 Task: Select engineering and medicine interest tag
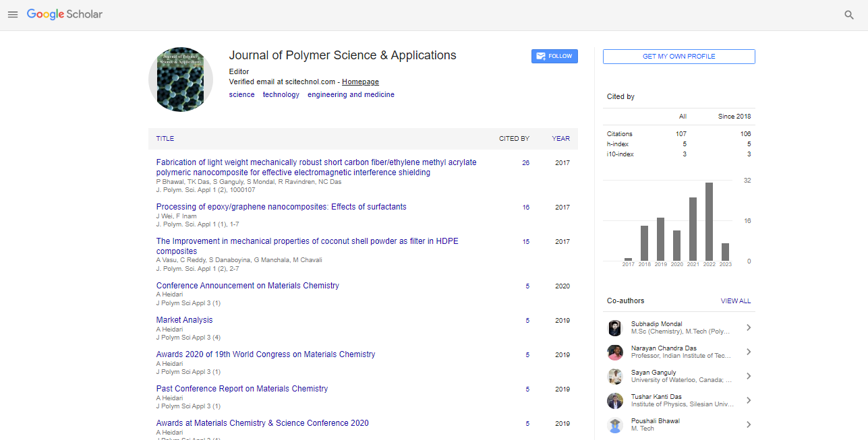tap(351, 95)
